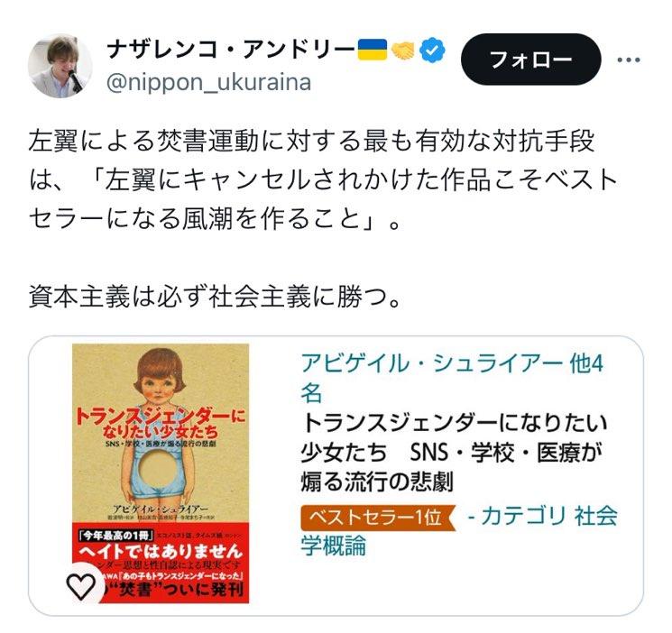Click the handshake emoji beside name
The width and height of the screenshot is (672, 633).
pos(403,50)
